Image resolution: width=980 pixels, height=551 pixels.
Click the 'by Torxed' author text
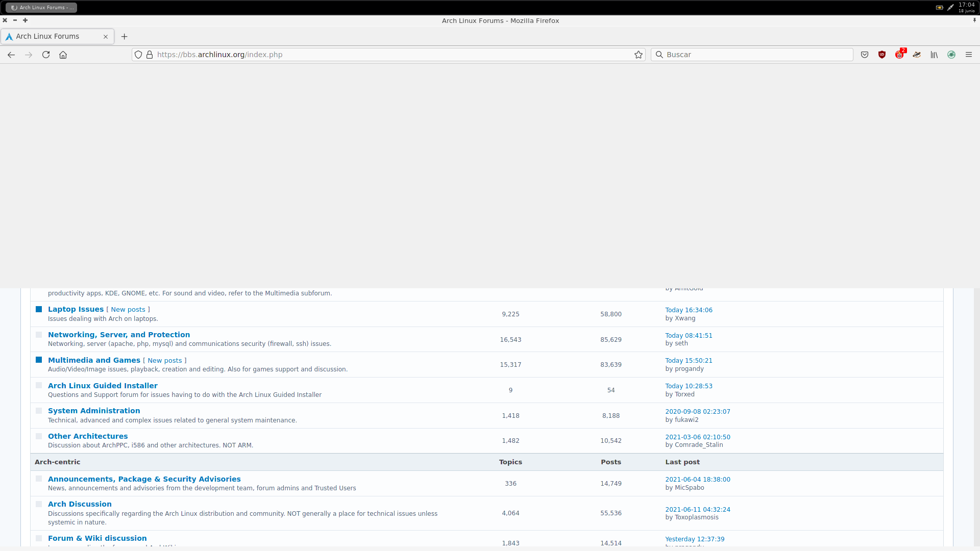(680, 394)
